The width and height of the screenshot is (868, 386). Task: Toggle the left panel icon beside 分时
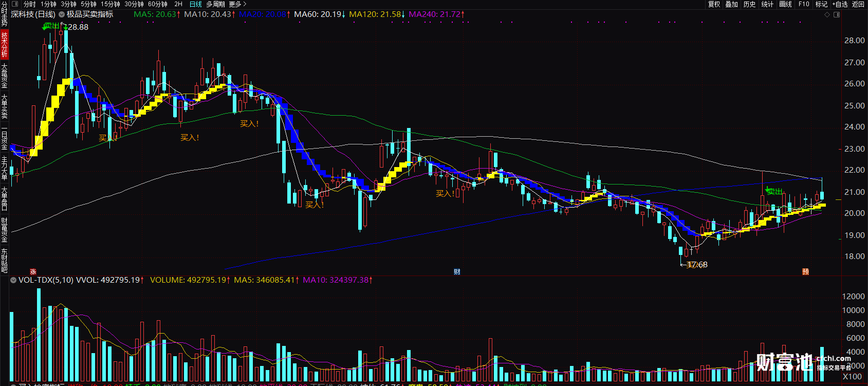click(15, 4)
